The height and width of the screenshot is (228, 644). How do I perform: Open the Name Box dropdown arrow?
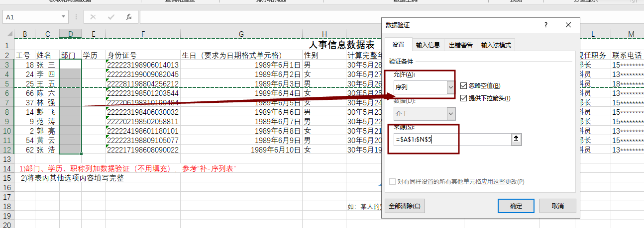pos(64,17)
